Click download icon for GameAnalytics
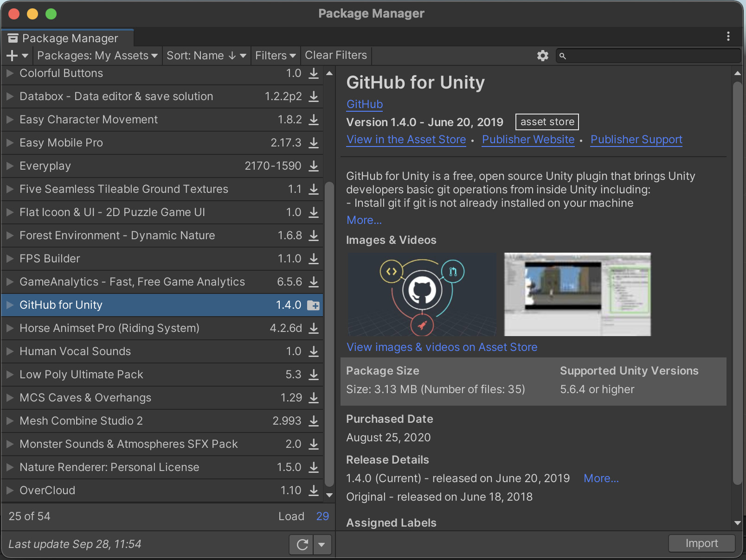 [314, 282]
